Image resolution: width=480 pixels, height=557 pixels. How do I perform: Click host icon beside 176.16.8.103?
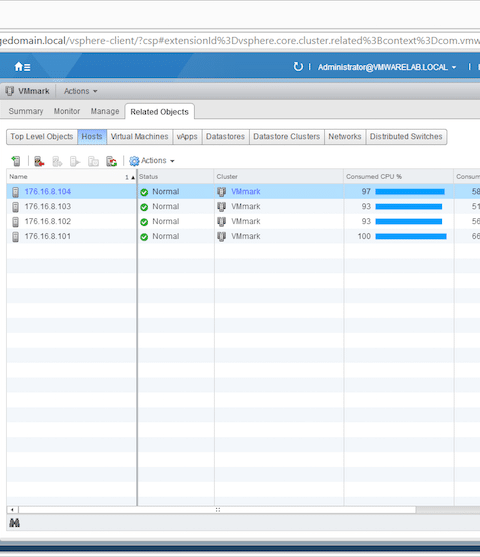tap(15, 207)
